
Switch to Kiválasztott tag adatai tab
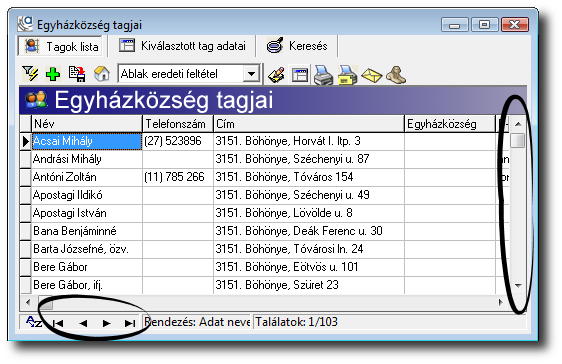[x=182, y=46]
